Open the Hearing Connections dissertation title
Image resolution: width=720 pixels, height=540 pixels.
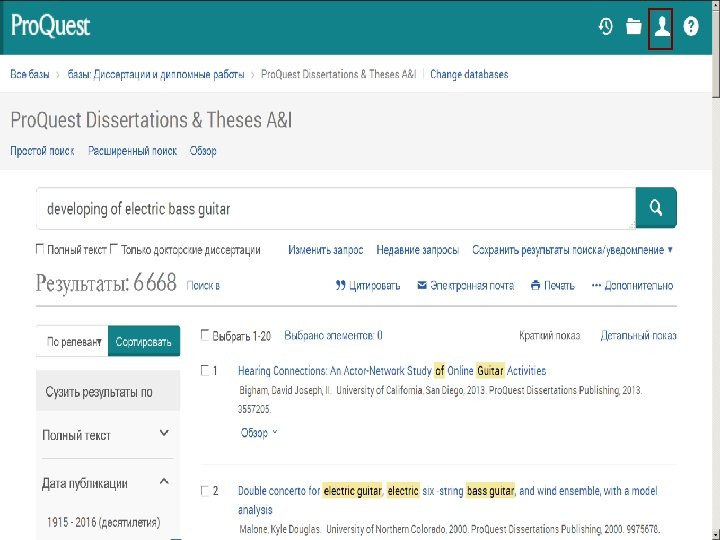392,371
